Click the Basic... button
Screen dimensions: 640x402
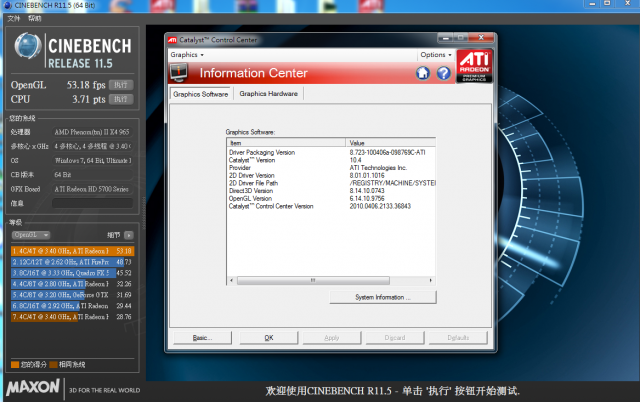pyautogui.click(x=202, y=338)
